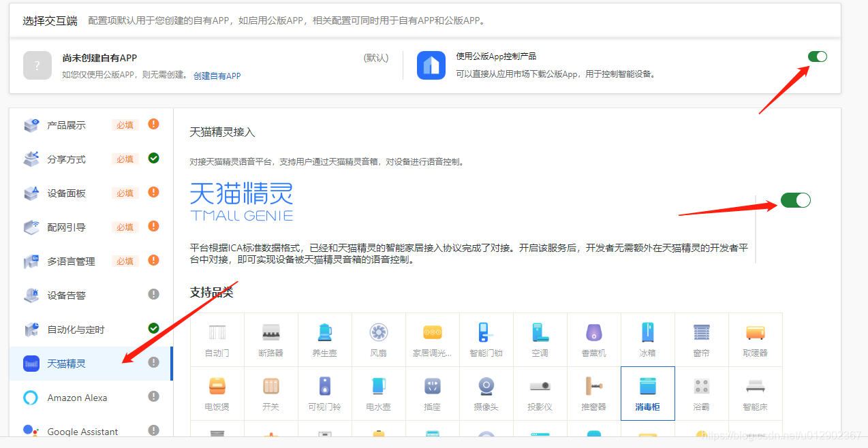The image size is (868, 448).
Task: Click the 天猫精灵 gray status icon
Action: pos(154,362)
